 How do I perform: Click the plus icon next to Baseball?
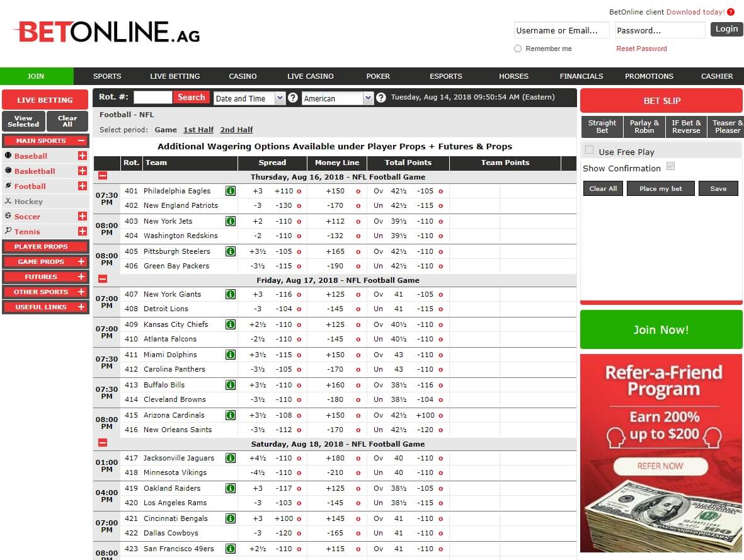pyautogui.click(x=82, y=156)
